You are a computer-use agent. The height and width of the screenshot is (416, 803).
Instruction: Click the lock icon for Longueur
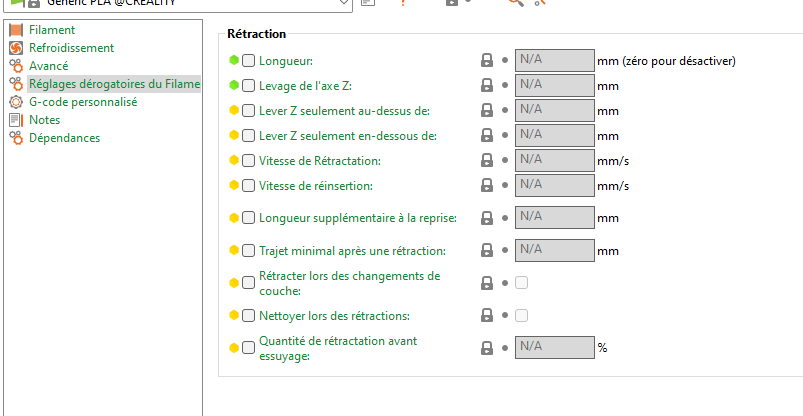(x=487, y=60)
